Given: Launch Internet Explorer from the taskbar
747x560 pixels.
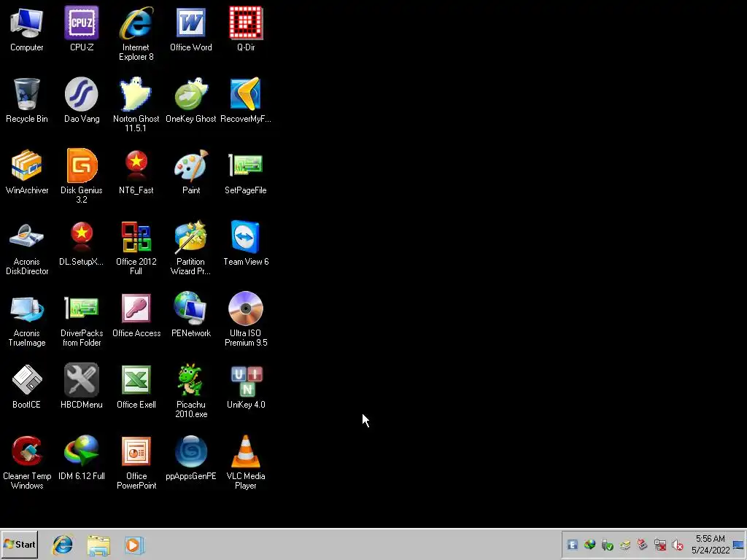Looking at the screenshot, I should (x=63, y=545).
